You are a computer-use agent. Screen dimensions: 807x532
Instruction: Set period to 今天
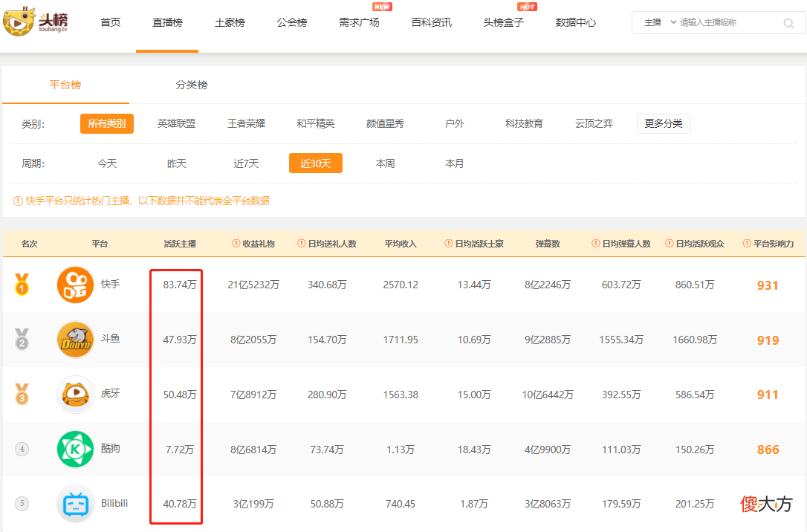click(107, 163)
